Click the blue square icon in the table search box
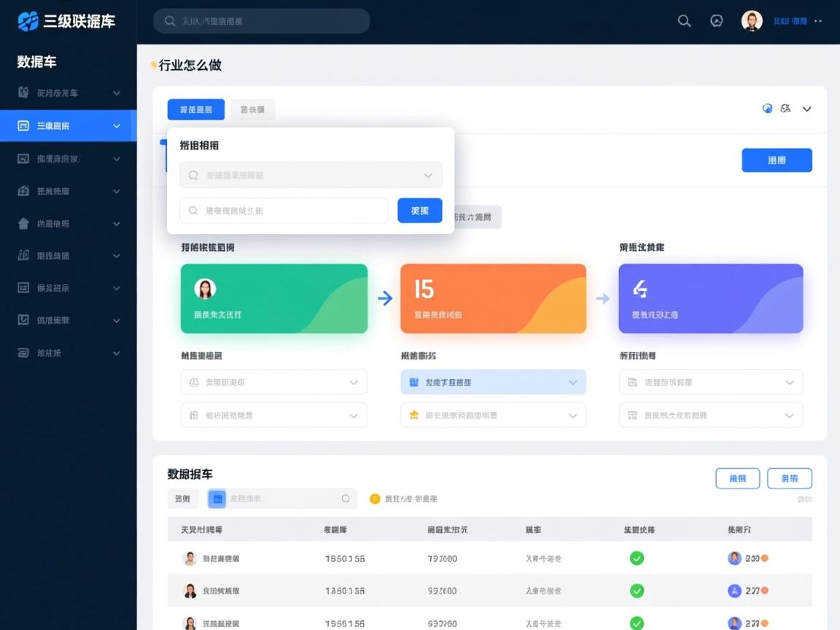The height and width of the screenshot is (630, 840). click(217, 499)
